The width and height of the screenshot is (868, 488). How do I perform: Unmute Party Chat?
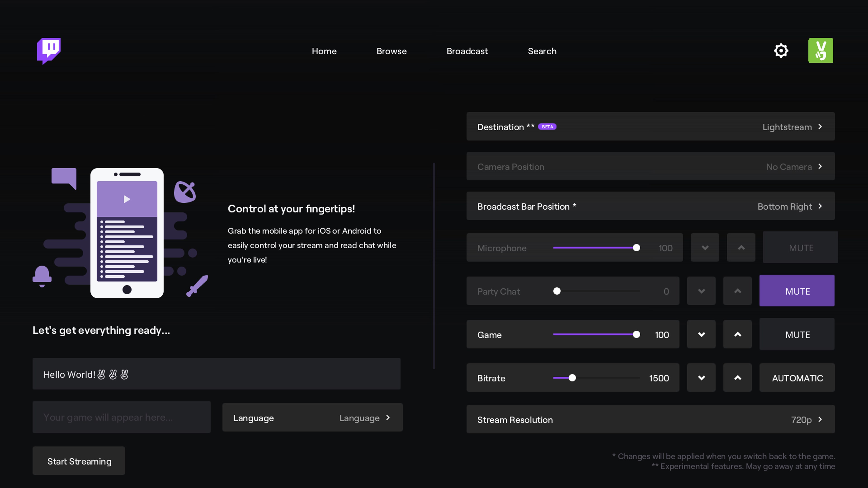(x=797, y=291)
